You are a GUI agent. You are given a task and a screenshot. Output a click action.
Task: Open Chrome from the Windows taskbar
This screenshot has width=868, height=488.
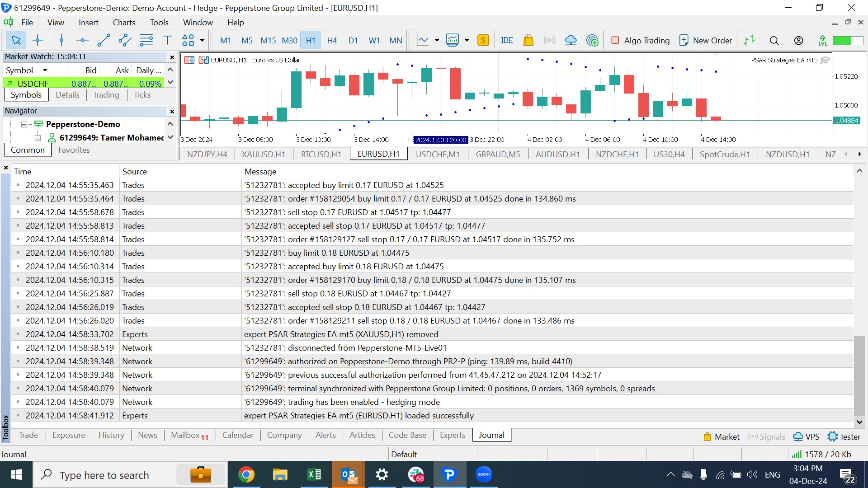click(246, 475)
